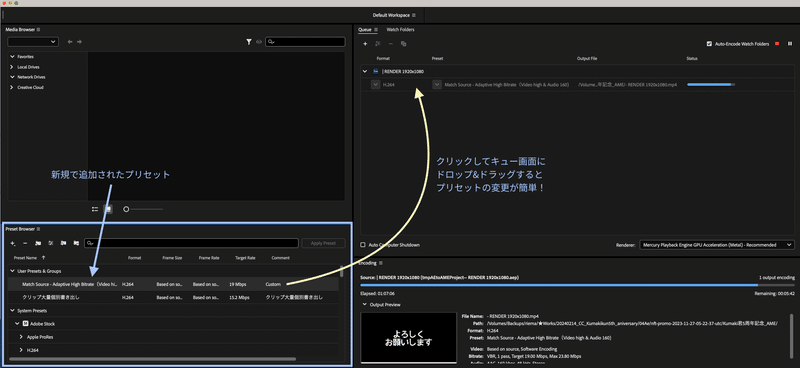
Task: Collapse Favorites in Media Browser
Action: pyautogui.click(x=12, y=57)
